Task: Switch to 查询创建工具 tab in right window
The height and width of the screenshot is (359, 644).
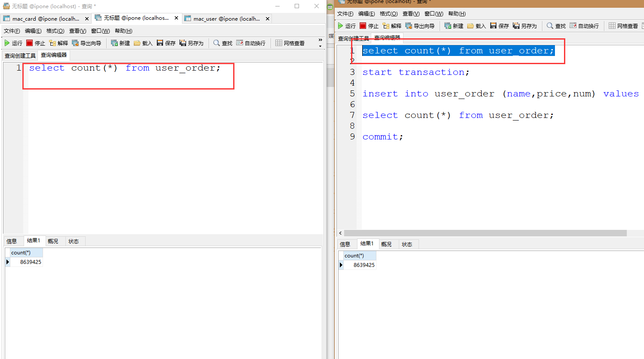Action: click(354, 38)
